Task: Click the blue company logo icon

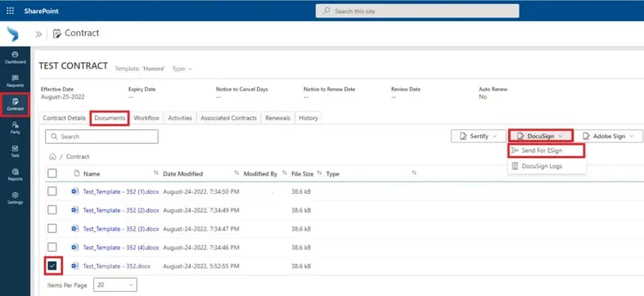Action: [x=13, y=34]
